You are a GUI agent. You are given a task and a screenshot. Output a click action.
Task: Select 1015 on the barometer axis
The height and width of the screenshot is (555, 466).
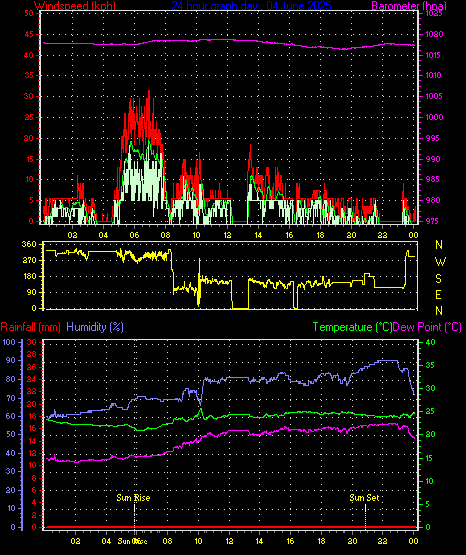tap(434, 55)
